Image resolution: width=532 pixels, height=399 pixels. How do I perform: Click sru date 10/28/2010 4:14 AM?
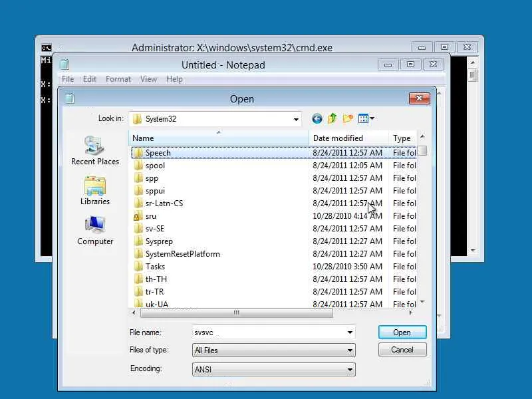(347, 216)
